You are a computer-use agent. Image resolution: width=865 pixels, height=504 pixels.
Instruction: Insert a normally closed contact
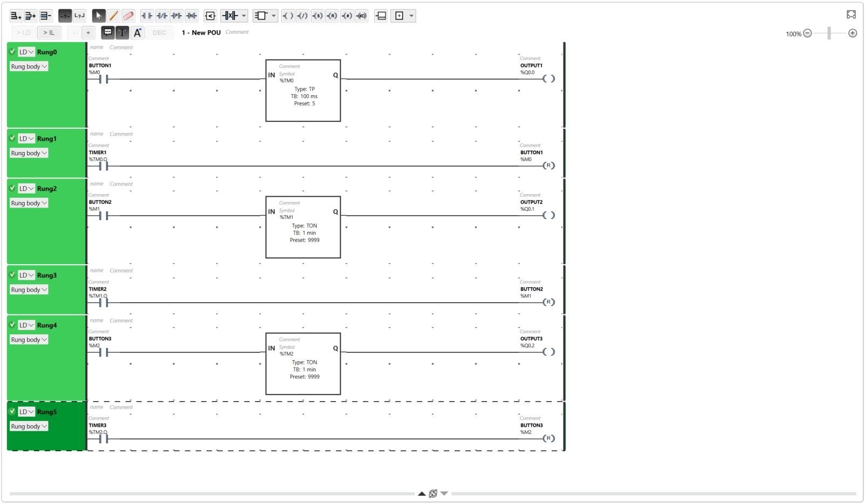coord(162,16)
